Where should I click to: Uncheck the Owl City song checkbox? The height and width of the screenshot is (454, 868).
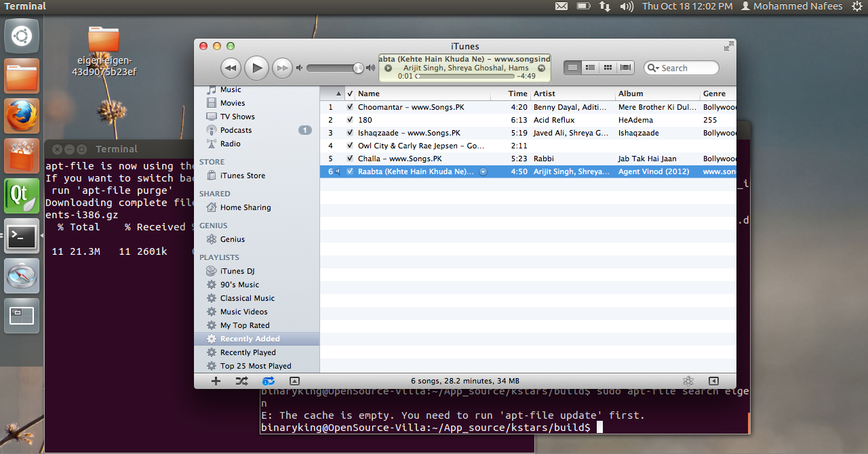click(350, 146)
